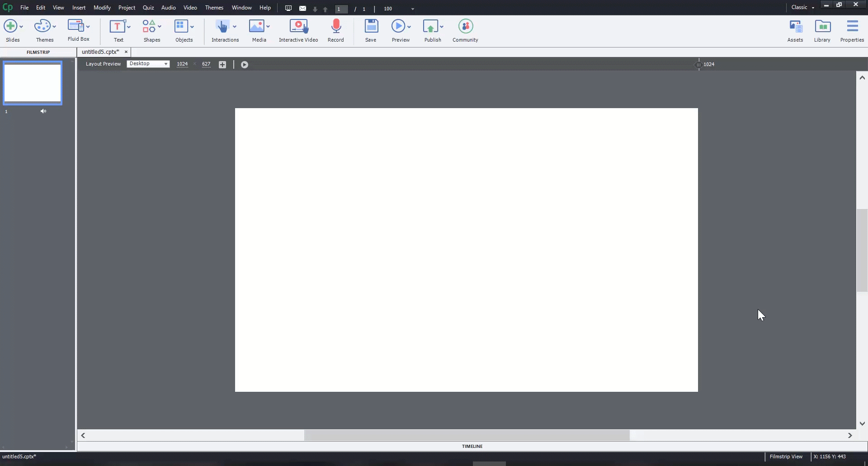868x466 pixels.
Task: Expand the Preview dropdown arrow
Action: pyautogui.click(x=409, y=27)
